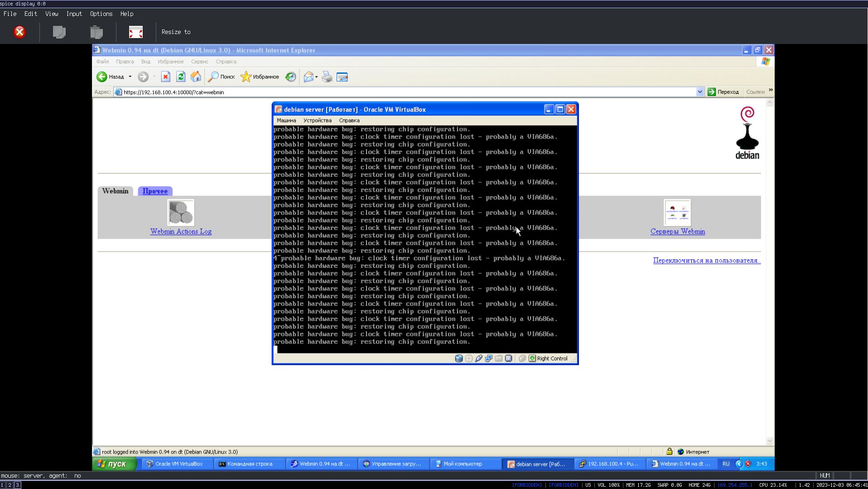Switch to Командная строка taskbar item

point(248,464)
